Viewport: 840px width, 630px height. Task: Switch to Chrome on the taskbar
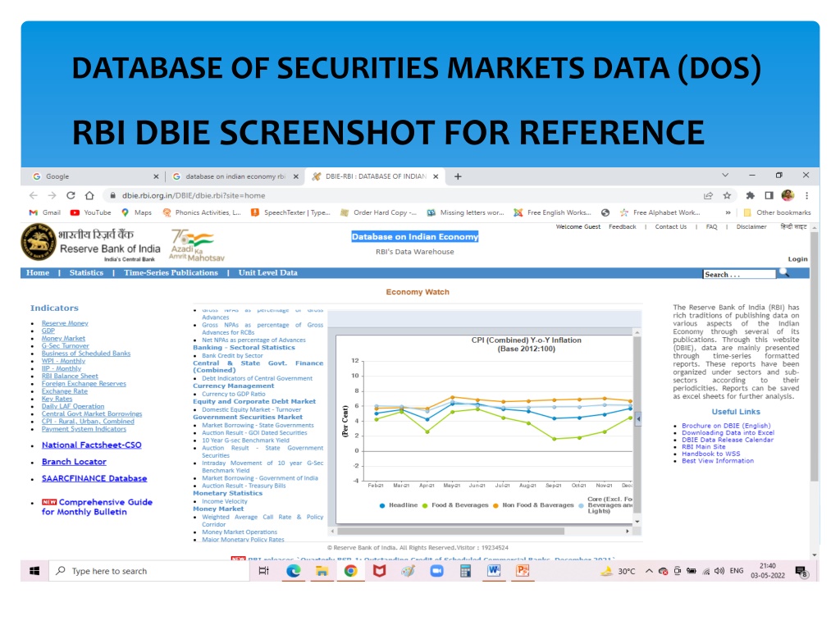[350, 571]
